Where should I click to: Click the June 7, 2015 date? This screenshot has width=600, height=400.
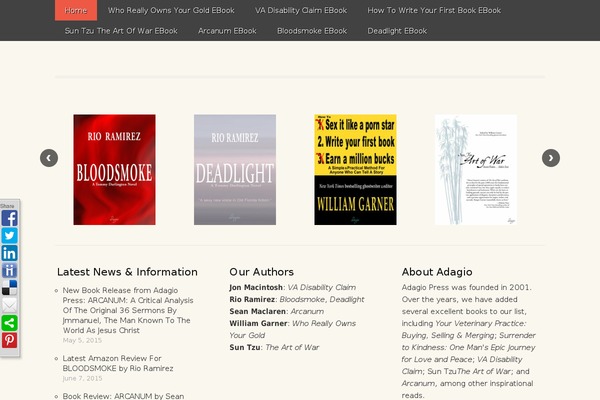point(82,378)
